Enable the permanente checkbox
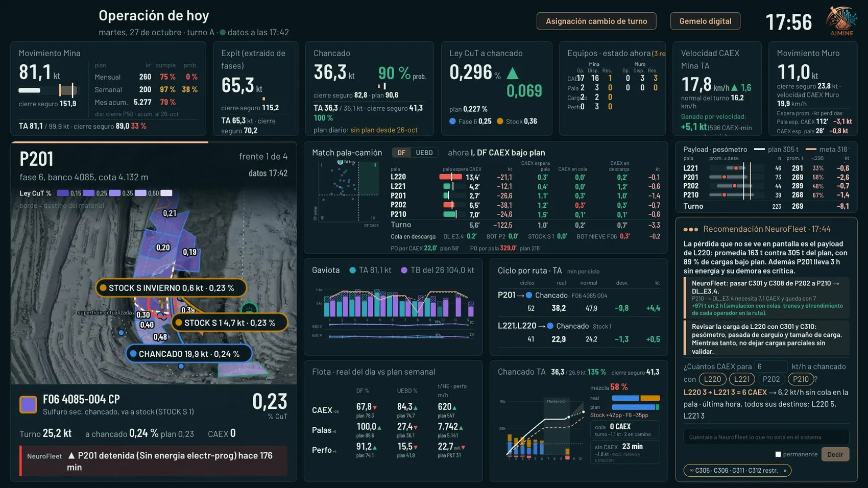868x488 pixels. 778,454
